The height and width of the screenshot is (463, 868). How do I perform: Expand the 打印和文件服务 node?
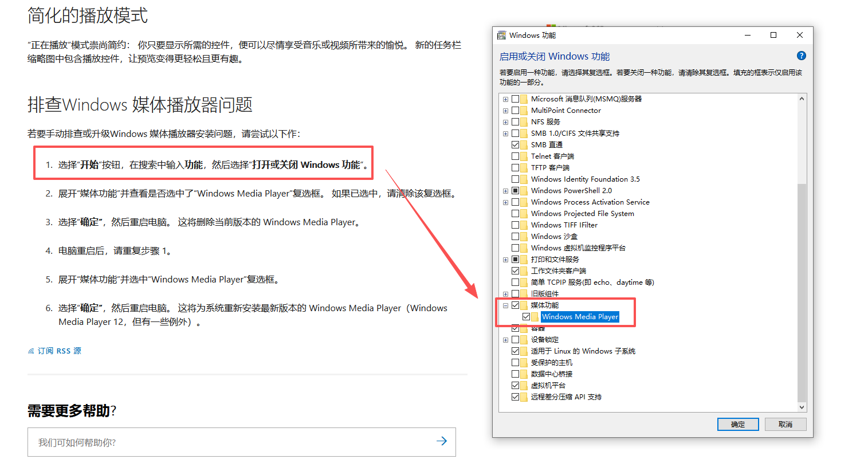[x=505, y=260]
